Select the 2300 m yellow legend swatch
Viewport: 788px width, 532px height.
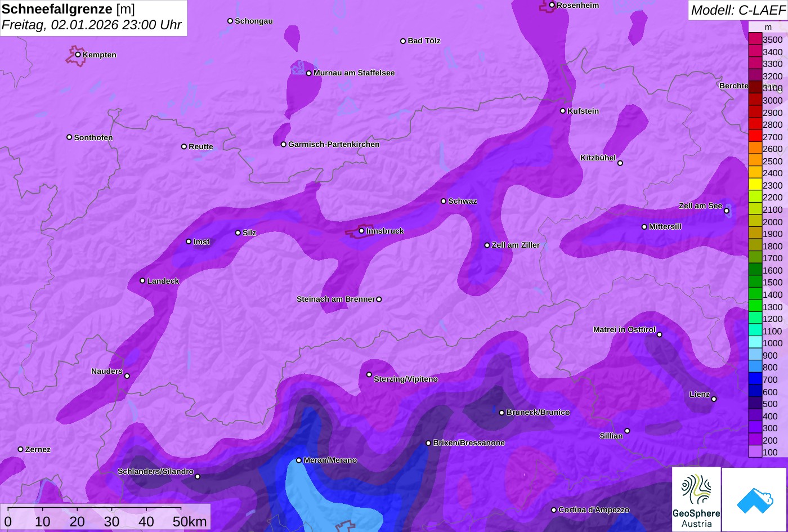pos(755,185)
